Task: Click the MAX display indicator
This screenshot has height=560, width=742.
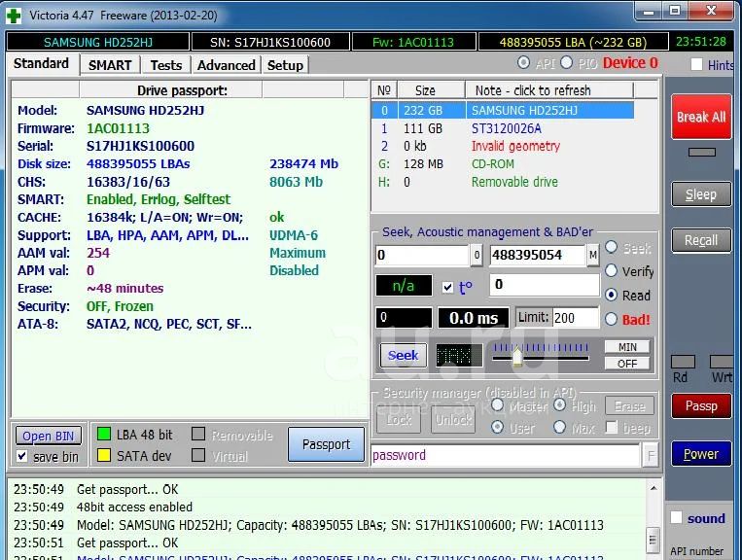Action: pos(459,355)
